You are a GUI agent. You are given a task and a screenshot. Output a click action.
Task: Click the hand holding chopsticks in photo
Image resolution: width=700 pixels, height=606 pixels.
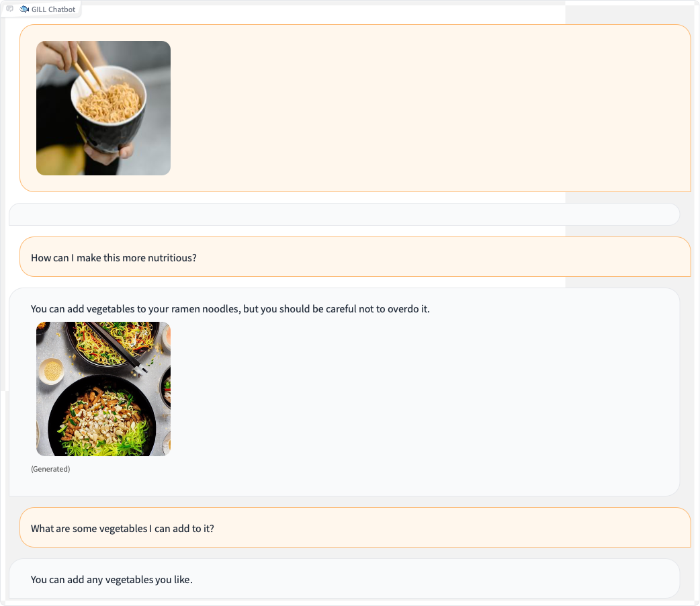57,56
